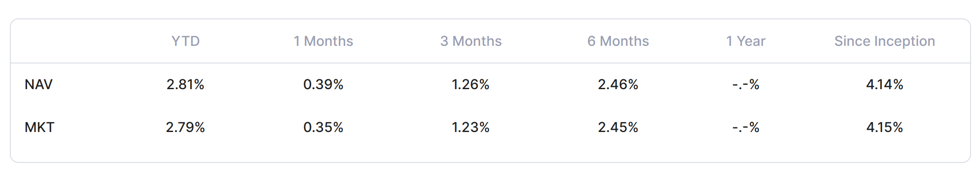Select the NAV 6 Months value 2.46%
The image size is (980, 183).
pos(618,84)
